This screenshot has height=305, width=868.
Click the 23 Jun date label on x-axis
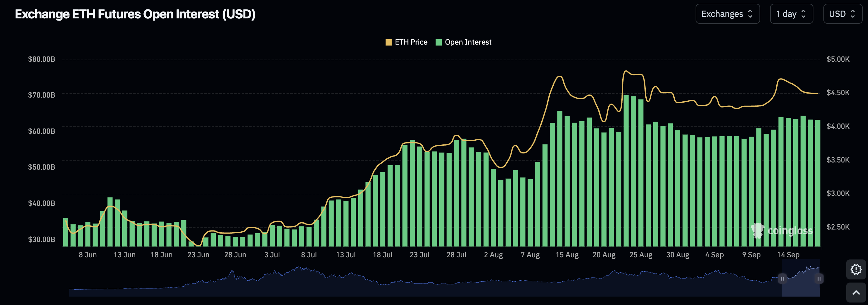(198, 255)
